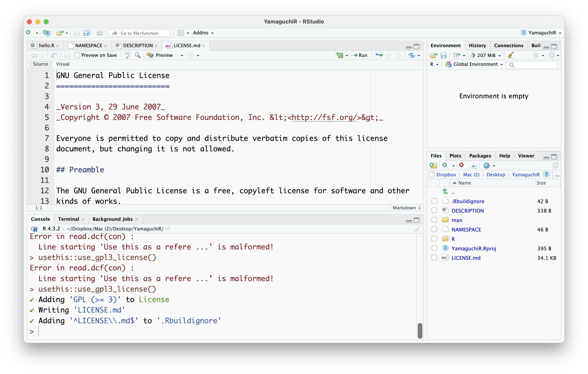Viewport: 588px width, 374px height.
Task: Click the print document icon
Action: [x=100, y=33]
